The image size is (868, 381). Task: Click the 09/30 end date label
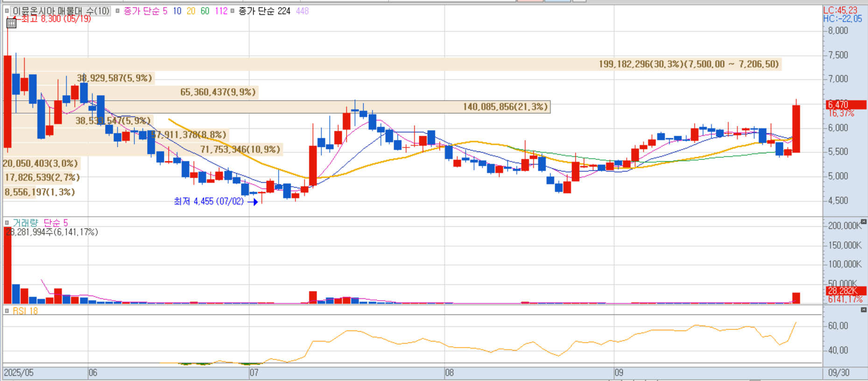pyautogui.click(x=839, y=373)
